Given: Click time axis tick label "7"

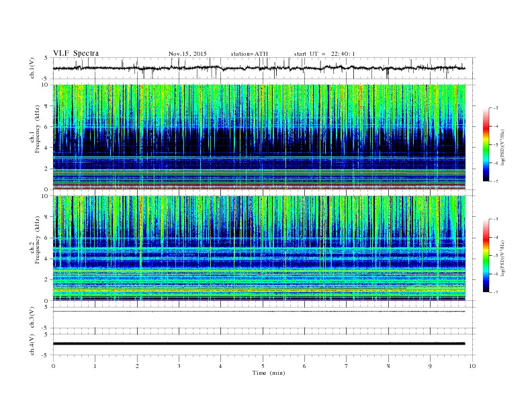Looking at the screenshot, I should click(347, 366).
